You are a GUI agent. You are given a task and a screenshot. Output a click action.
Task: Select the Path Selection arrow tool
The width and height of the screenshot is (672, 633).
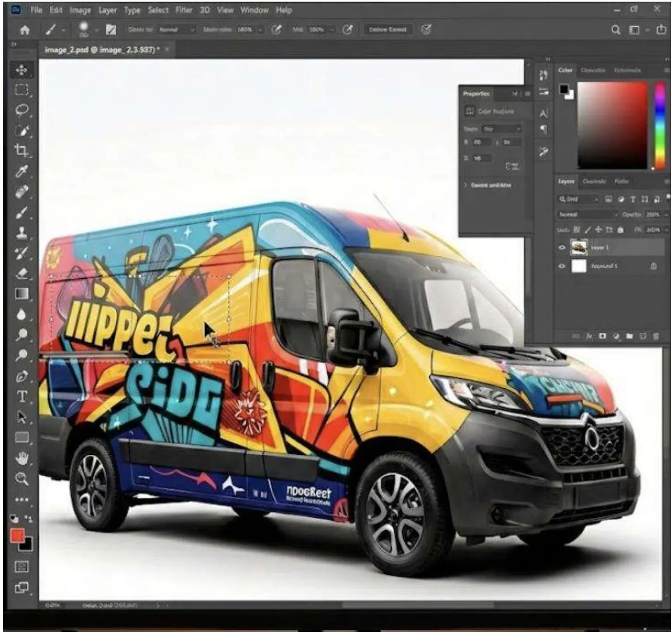point(22,417)
